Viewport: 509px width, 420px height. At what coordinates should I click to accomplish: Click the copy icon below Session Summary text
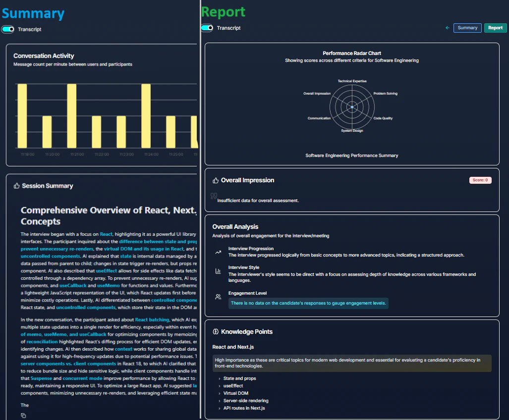(23, 415)
